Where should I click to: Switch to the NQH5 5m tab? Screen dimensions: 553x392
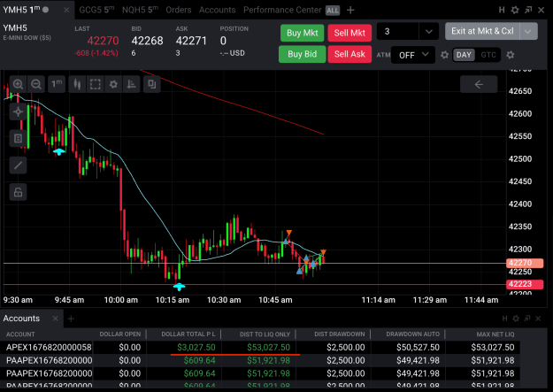[x=140, y=10]
